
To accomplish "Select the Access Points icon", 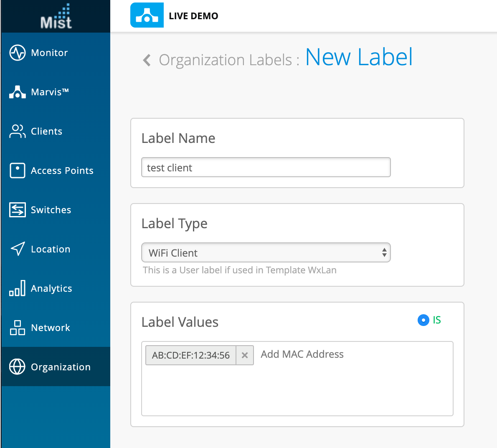I will click(18, 171).
